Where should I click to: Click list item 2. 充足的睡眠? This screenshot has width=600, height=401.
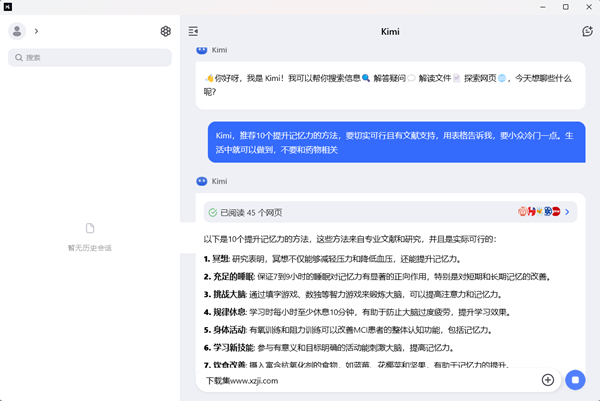(x=378, y=277)
